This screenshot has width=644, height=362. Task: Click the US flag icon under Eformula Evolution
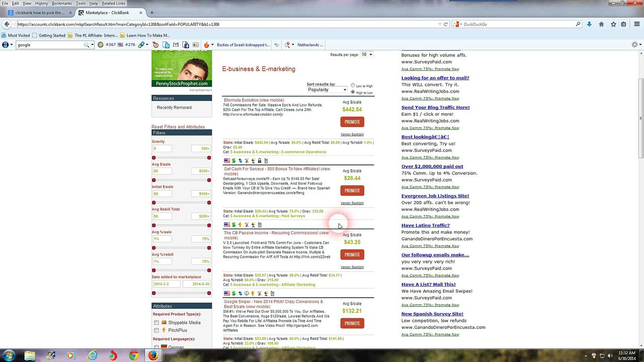click(227, 161)
